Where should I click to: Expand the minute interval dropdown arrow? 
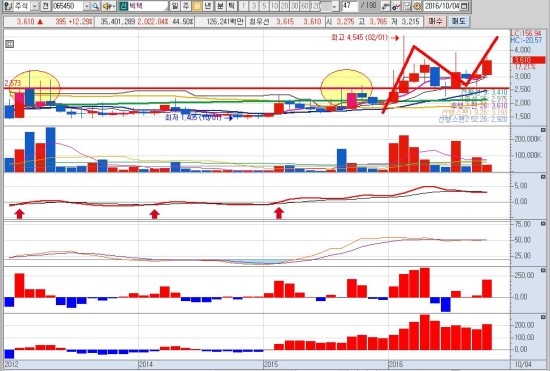pyautogui.click(x=335, y=6)
